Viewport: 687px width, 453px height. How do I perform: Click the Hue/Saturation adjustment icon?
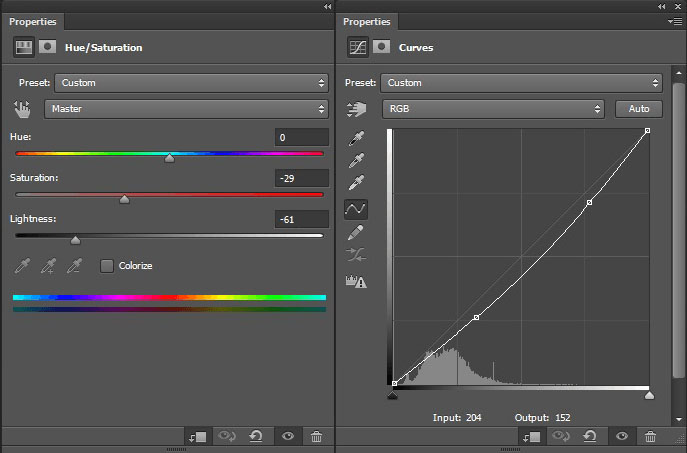(x=24, y=47)
